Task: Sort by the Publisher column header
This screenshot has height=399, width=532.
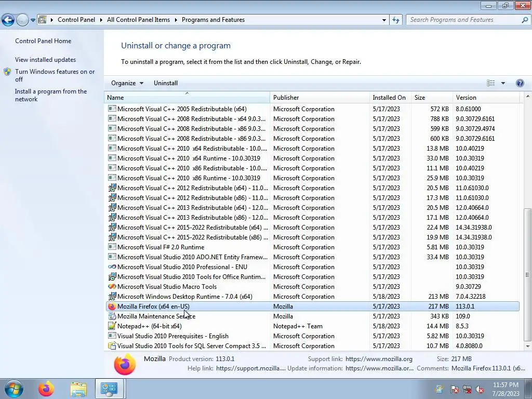Action: click(x=320, y=97)
